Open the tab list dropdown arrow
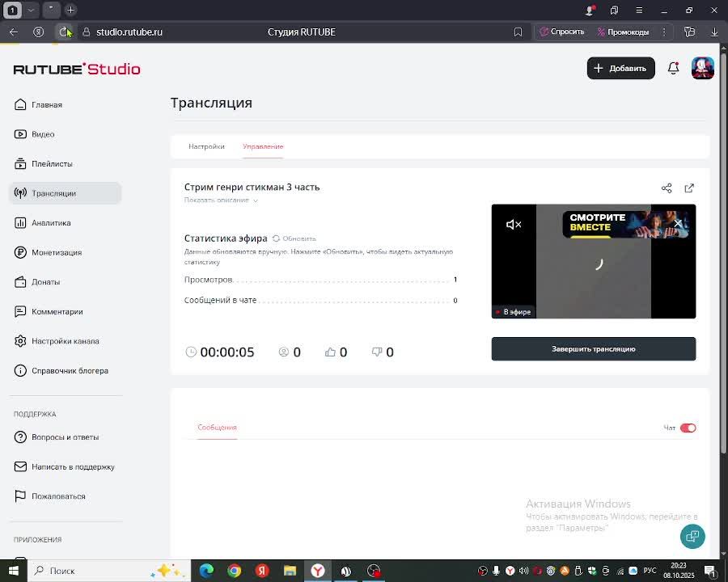The image size is (728, 582). (x=31, y=10)
